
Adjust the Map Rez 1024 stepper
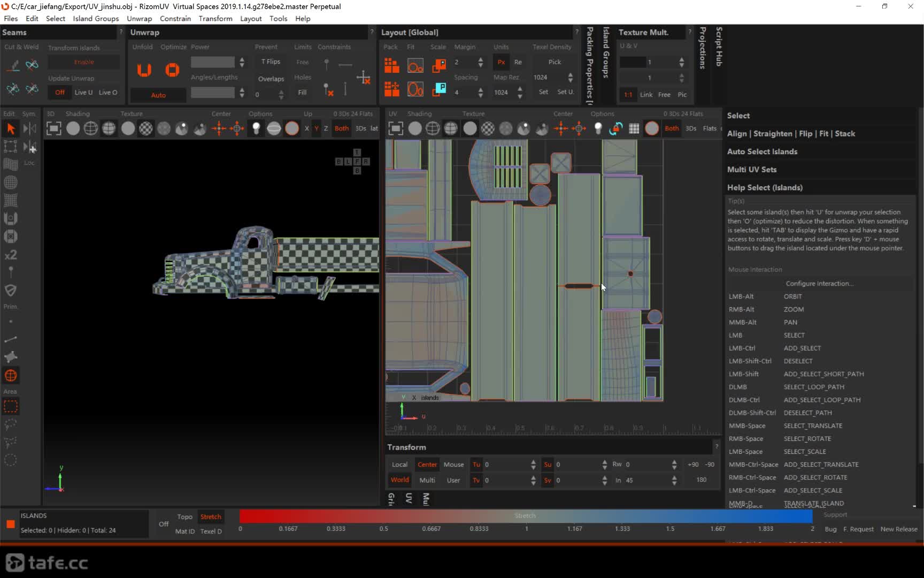(x=520, y=92)
